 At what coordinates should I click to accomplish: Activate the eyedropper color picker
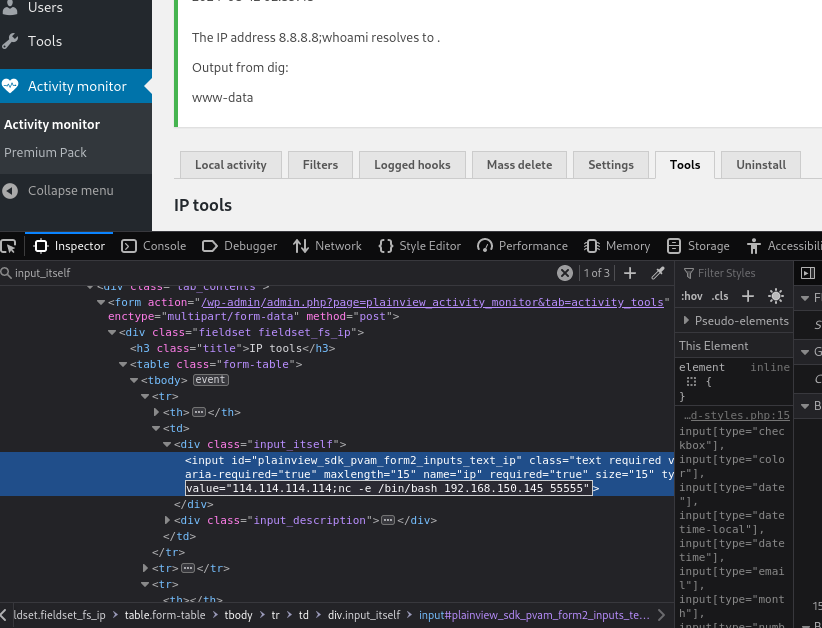pos(658,273)
